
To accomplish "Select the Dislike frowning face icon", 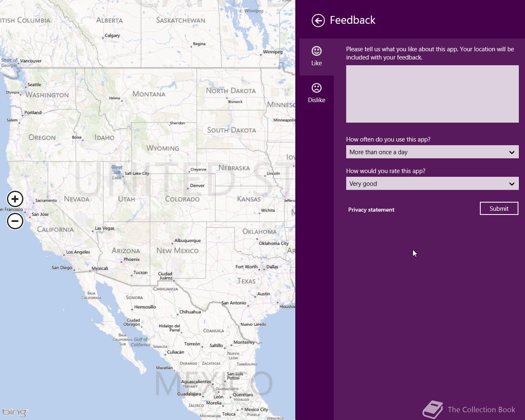I will click(x=317, y=88).
